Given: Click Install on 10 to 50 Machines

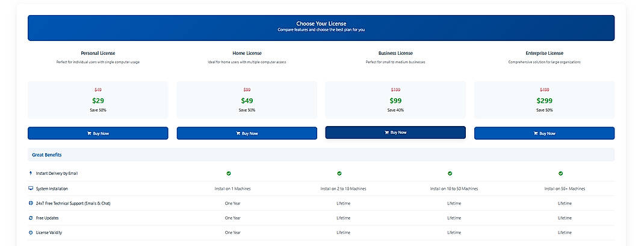Looking at the screenshot, I should (x=454, y=189).
